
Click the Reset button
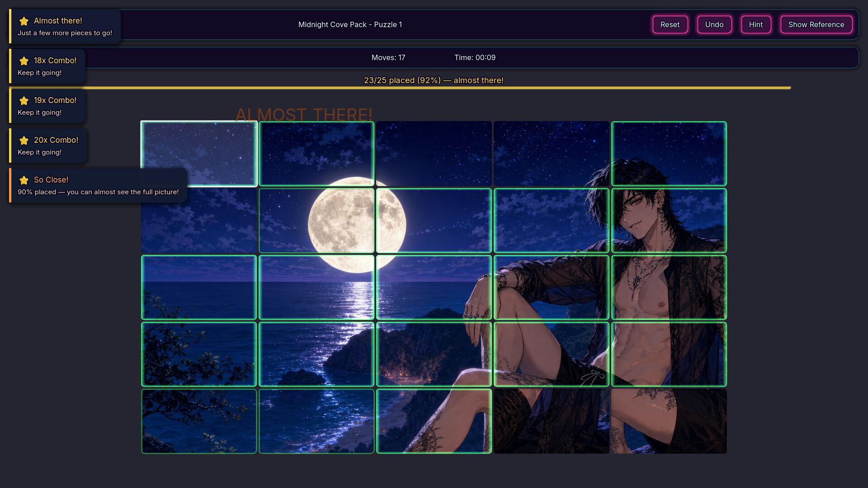[x=670, y=24]
